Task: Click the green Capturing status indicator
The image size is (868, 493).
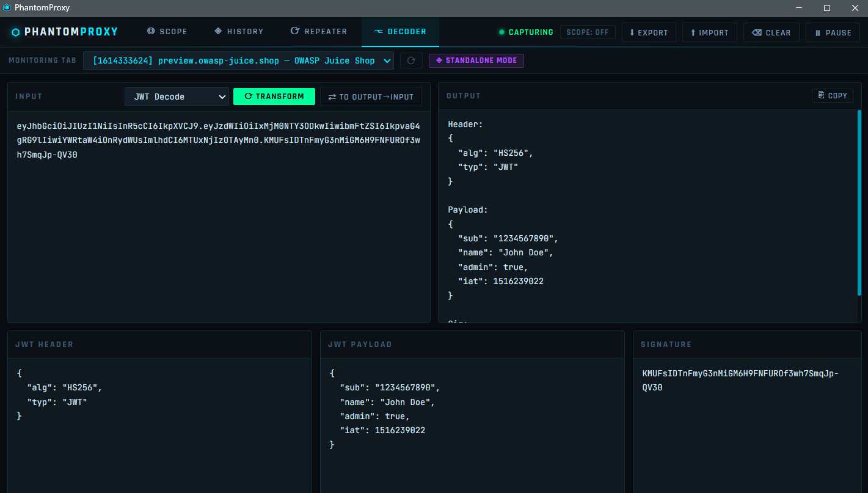Action: (526, 32)
